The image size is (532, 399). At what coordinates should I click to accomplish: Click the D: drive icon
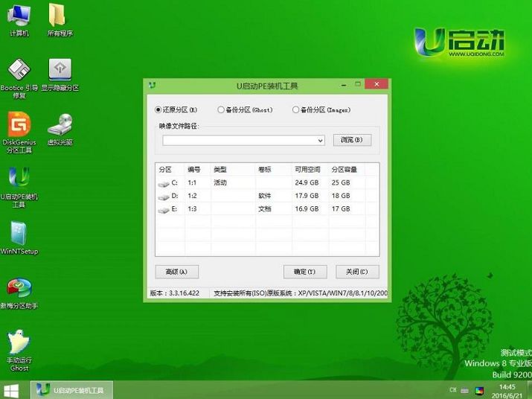164,197
